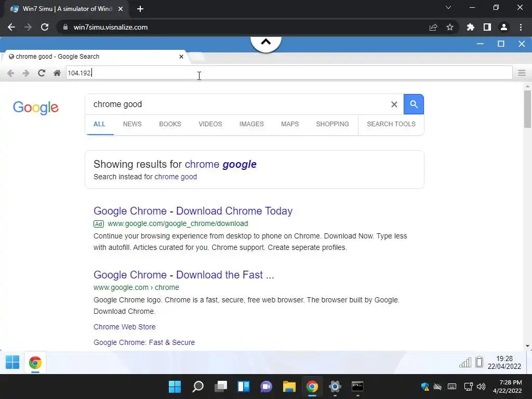The image size is (532, 399).
Task: Open the Chrome Web Store sitelink
Action: pyautogui.click(x=125, y=327)
